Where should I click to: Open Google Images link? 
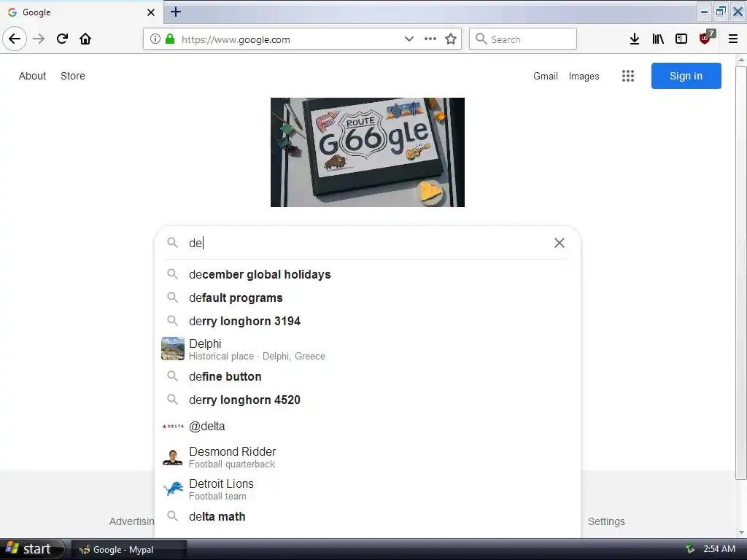pos(584,76)
